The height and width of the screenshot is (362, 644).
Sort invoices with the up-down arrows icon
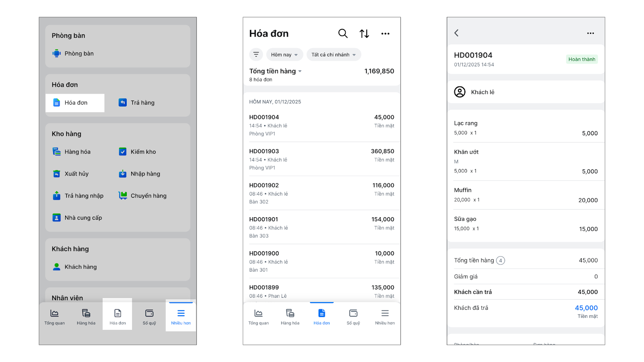[364, 34]
